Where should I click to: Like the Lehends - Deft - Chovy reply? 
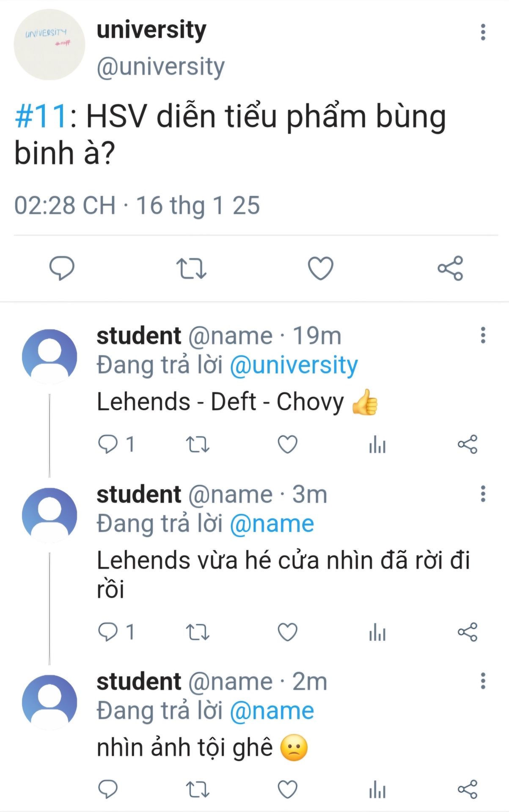pyautogui.click(x=288, y=444)
